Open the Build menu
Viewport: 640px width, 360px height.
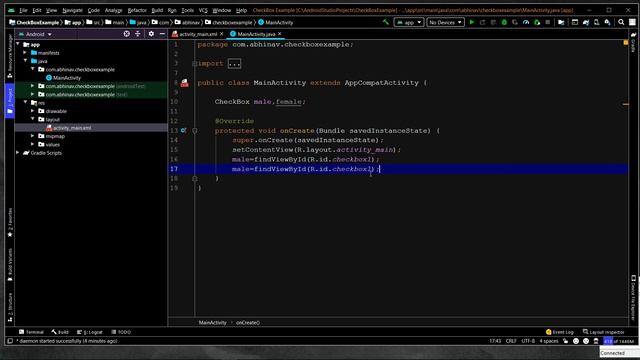157,10
